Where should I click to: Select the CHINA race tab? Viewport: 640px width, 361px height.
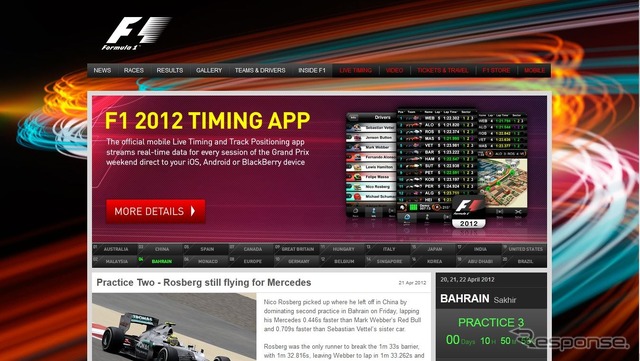161,249
